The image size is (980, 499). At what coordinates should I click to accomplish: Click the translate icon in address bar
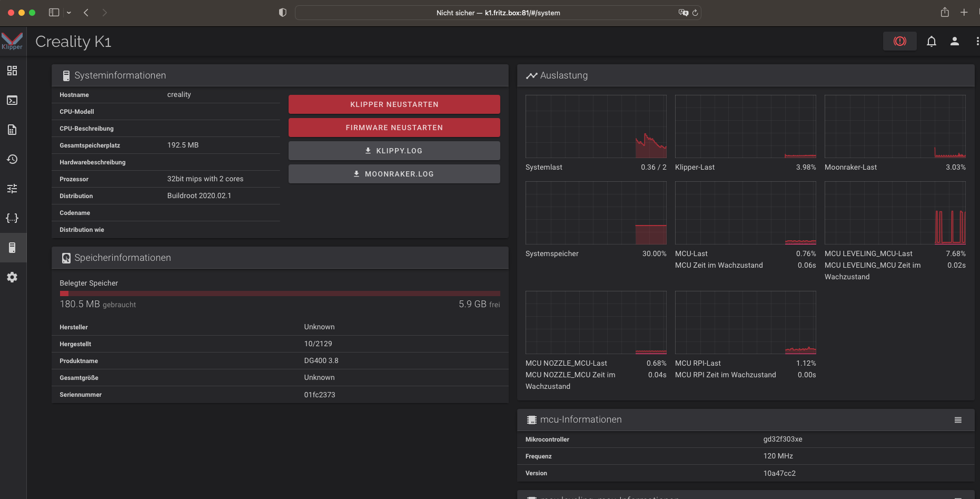(x=683, y=13)
